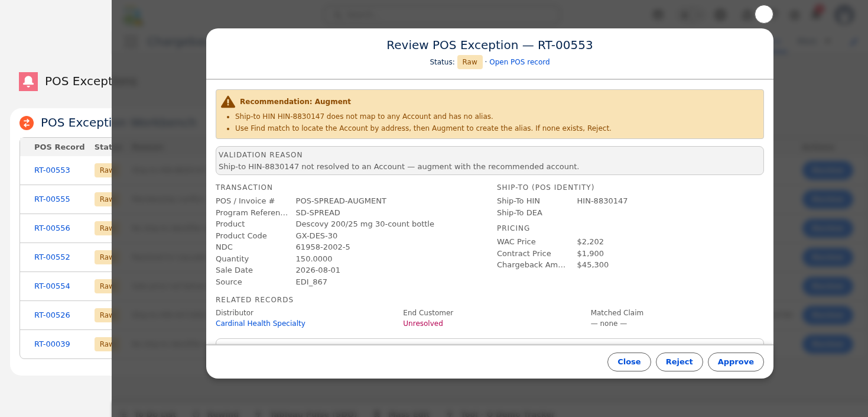Click the Pricing section heading
This screenshot has width=868, height=417.
tap(513, 228)
